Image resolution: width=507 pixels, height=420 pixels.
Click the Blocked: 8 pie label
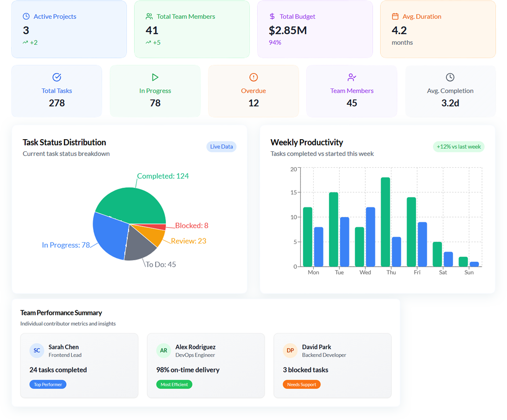(192, 225)
